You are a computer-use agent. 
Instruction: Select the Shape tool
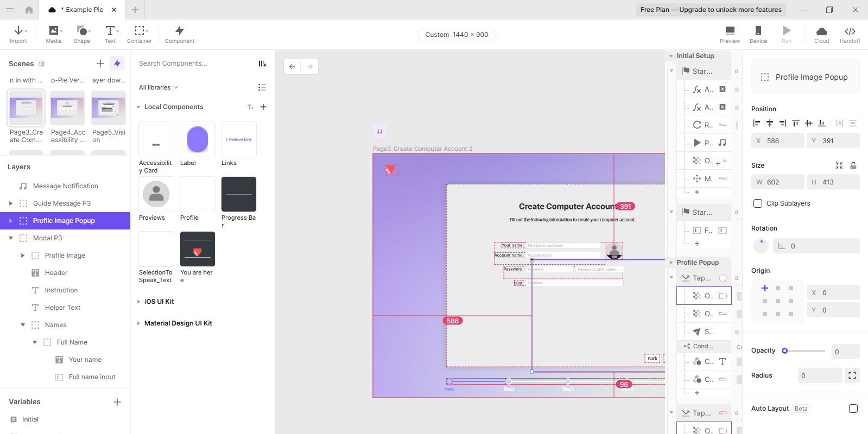click(82, 34)
